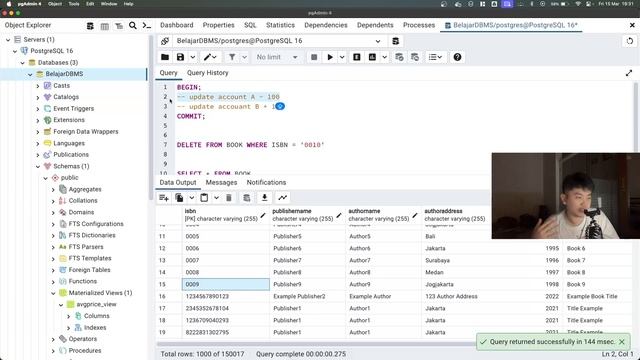Switch to the Query History tab

(207, 73)
